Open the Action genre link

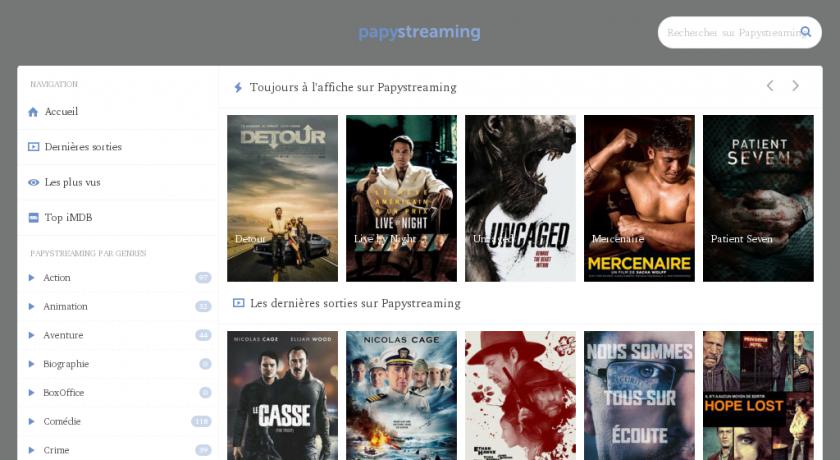coord(57,277)
